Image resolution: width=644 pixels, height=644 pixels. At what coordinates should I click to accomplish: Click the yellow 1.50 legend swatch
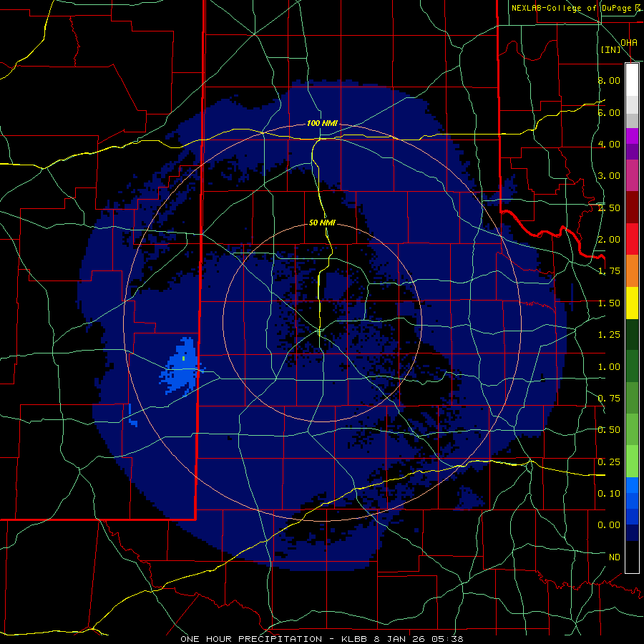632,303
